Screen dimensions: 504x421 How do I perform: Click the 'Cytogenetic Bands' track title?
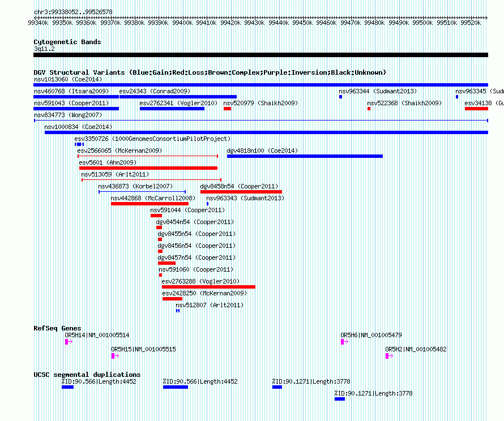[67, 42]
